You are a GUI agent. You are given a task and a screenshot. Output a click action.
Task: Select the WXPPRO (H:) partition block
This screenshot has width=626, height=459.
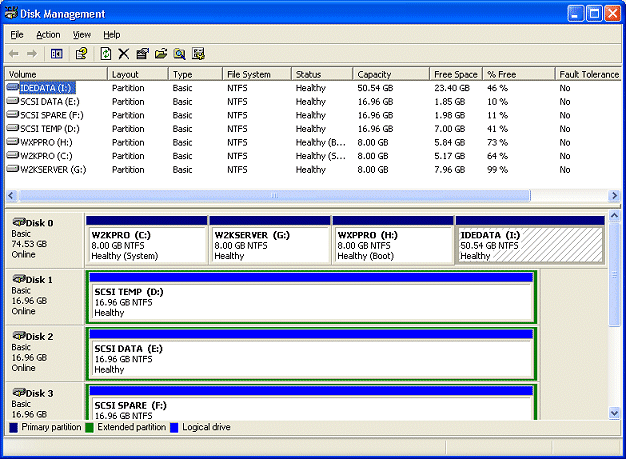(x=393, y=241)
